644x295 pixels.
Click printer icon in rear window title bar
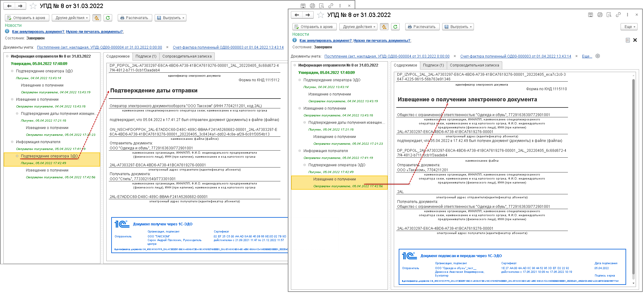tap(312, 6)
